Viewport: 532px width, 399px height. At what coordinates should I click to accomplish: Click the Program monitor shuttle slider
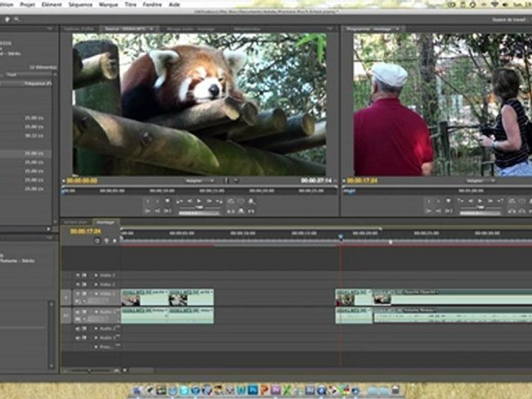pos(480,207)
